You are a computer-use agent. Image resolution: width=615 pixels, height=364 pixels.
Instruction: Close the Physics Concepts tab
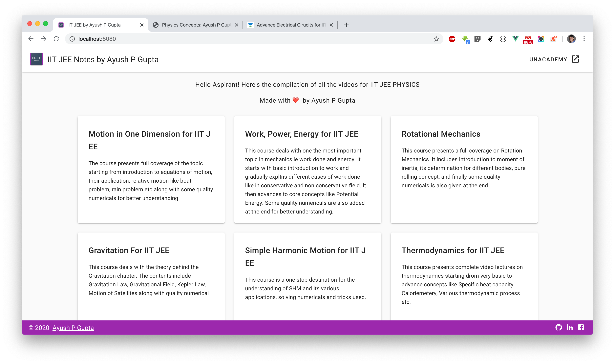click(x=237, y=25)
